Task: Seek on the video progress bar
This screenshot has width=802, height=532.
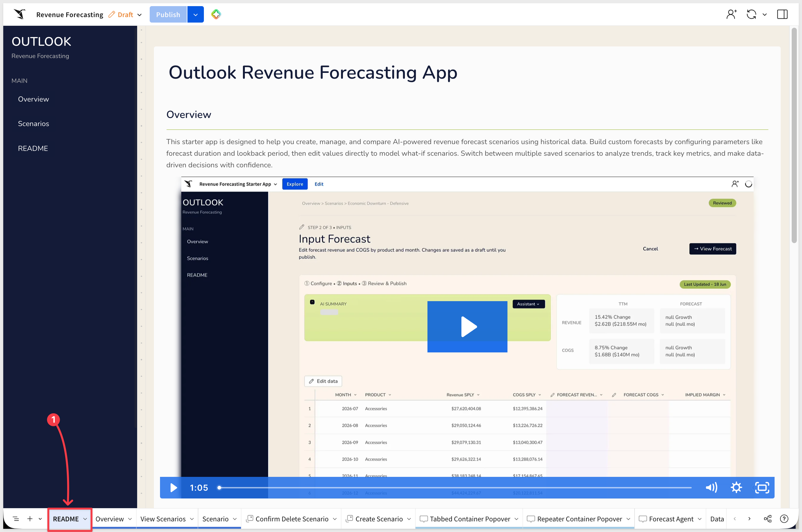Action: coord(455,488)
